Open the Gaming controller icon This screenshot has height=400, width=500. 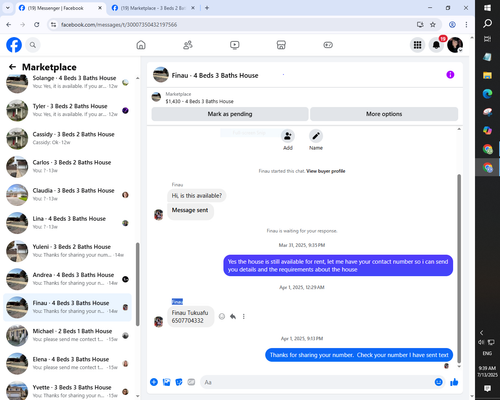click(x=328, y=45)
